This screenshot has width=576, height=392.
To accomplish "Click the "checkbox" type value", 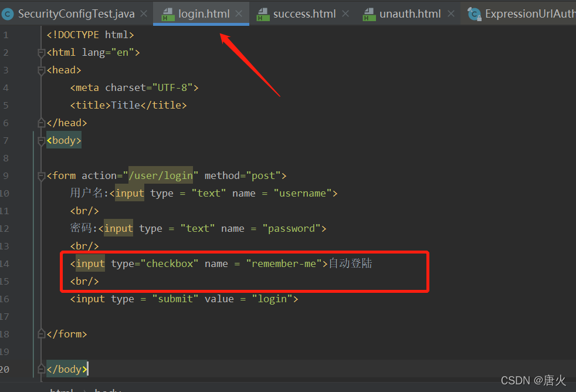I will 170,264.
